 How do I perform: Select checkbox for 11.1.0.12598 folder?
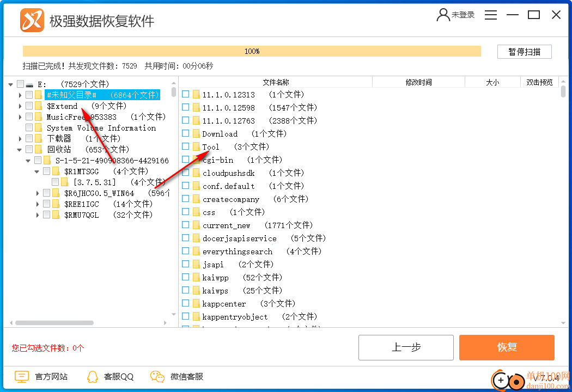click(x=186, y=107)
